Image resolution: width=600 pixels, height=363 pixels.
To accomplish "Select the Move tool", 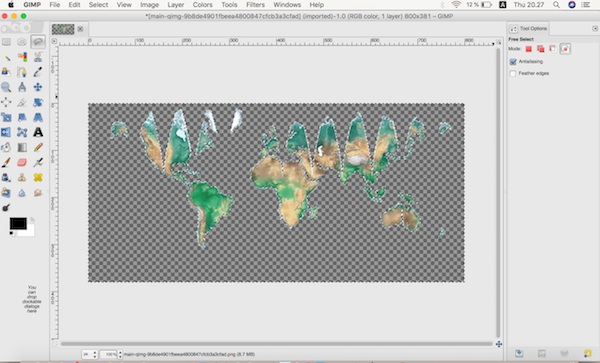I will click(x=38, y=87).
